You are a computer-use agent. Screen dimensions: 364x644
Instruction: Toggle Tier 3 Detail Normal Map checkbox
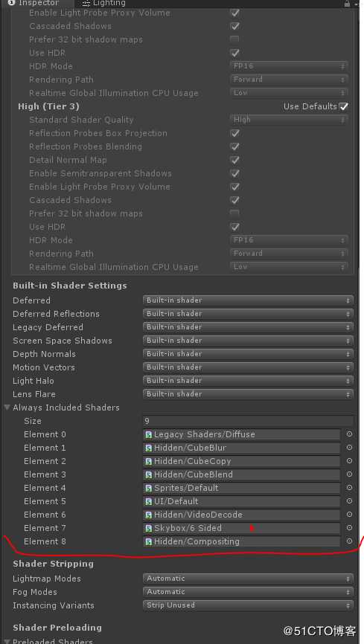click(x=235, y=160)
